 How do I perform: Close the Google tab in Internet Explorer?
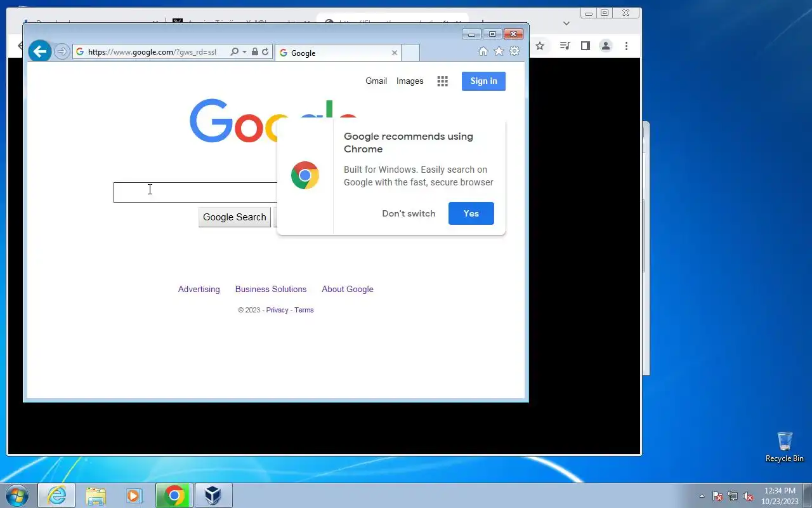(x=394, y=53)
